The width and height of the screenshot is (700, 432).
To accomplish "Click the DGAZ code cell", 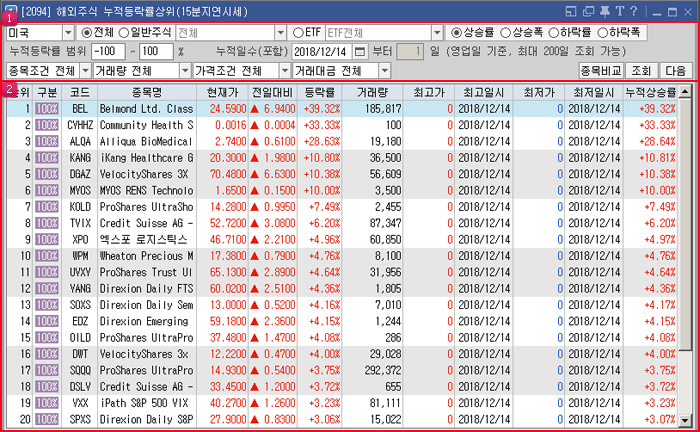I will click(x=80, y=174).
